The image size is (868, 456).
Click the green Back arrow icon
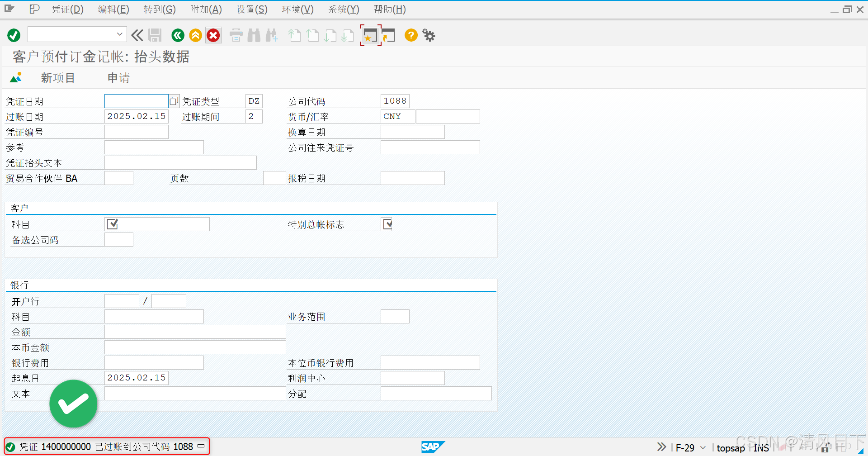[x=178, y=35]
